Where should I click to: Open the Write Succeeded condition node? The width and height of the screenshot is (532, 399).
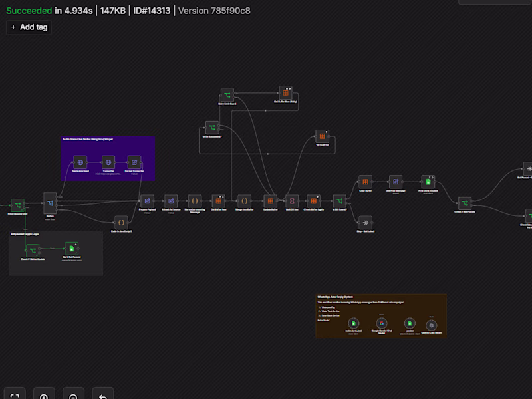pos(212,128)
